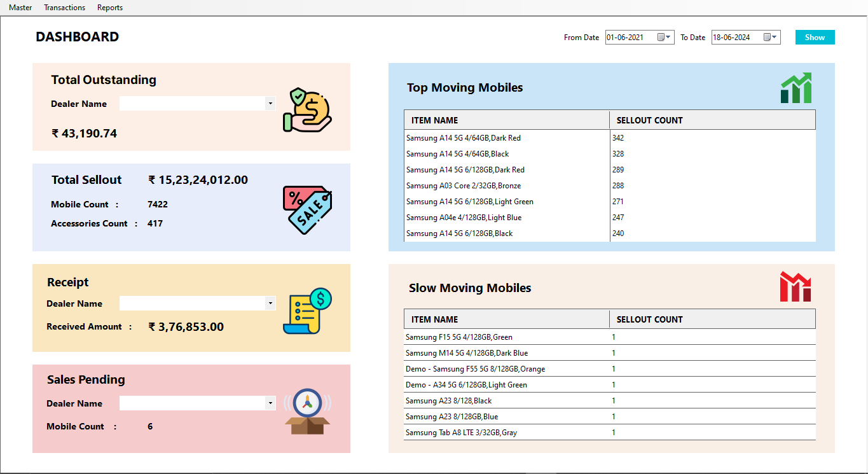
Task: Open the Transactions menu
Action: (x=64, y=8)
